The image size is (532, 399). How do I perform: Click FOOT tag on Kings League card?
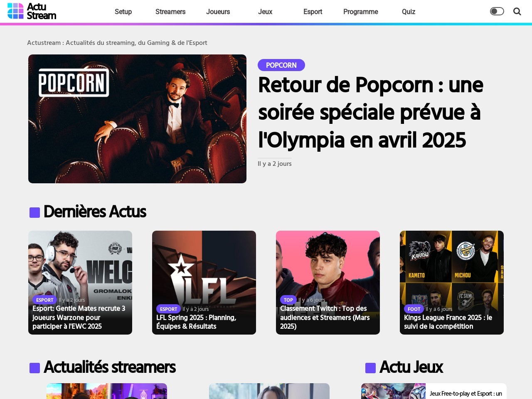point(414,309)
